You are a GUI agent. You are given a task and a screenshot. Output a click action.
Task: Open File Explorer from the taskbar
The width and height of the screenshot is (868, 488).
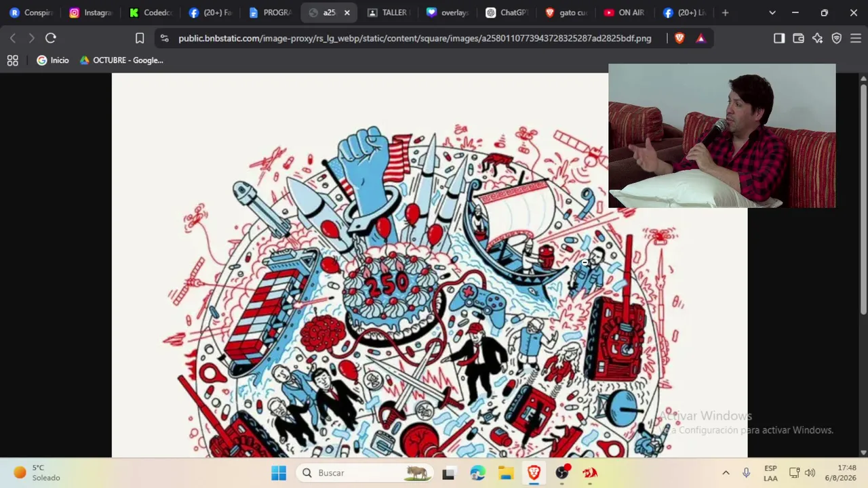click(506, 472)
